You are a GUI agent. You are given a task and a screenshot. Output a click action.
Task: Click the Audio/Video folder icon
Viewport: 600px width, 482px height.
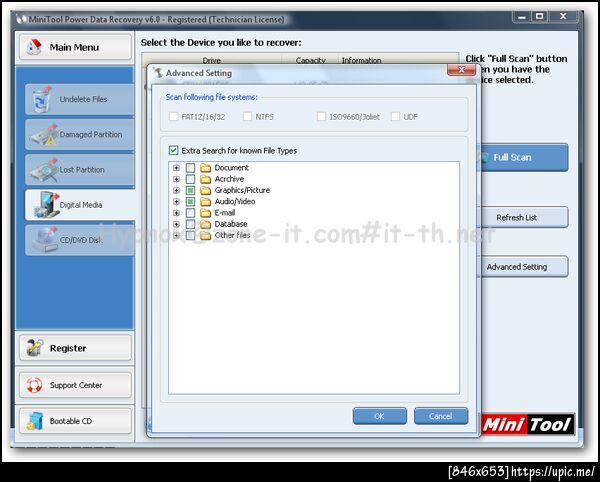(206, 201)
